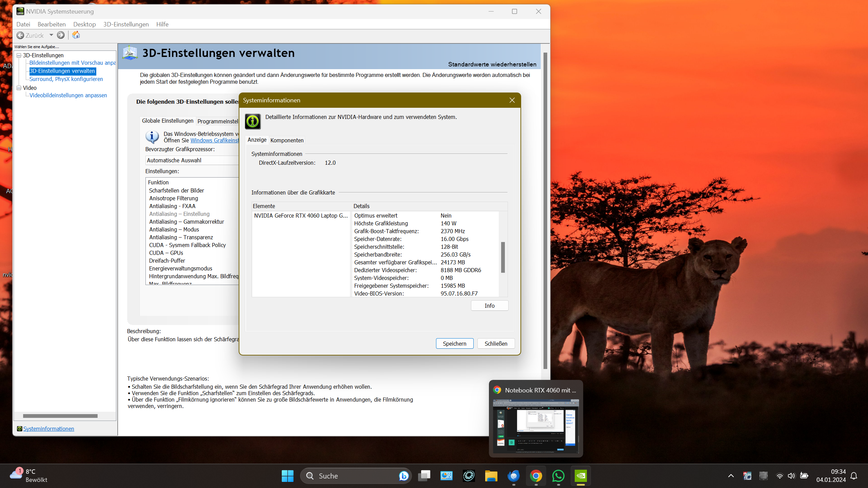The image size is (868, 488).
Task: Select Antialiasing – Gammakorrektur setting
Action: [186, 222]
